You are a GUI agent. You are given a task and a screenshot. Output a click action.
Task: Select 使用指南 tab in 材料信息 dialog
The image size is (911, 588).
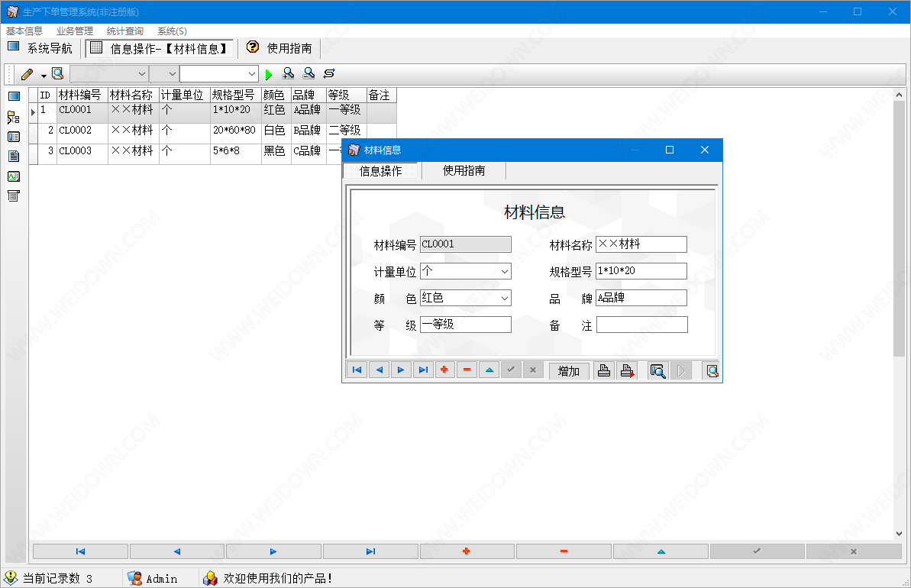coord(464,170)
